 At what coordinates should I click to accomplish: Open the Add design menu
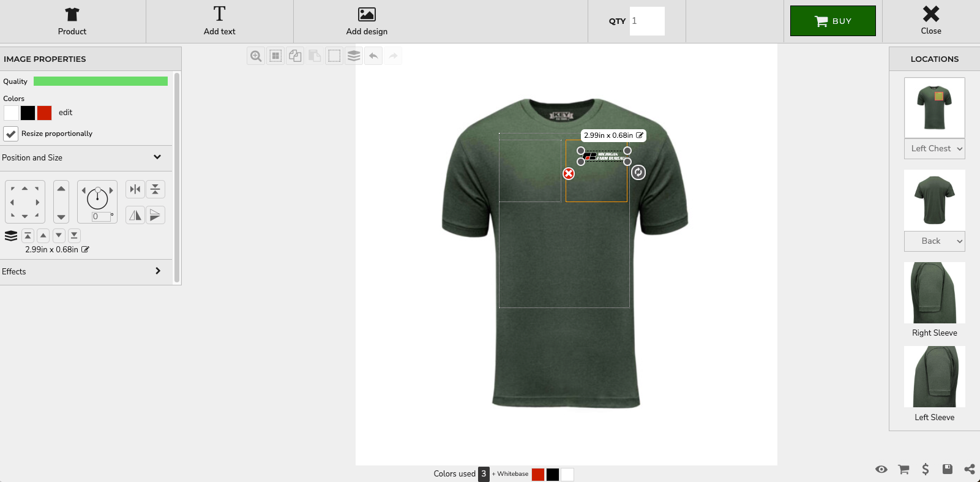click(x=367, y=21)
